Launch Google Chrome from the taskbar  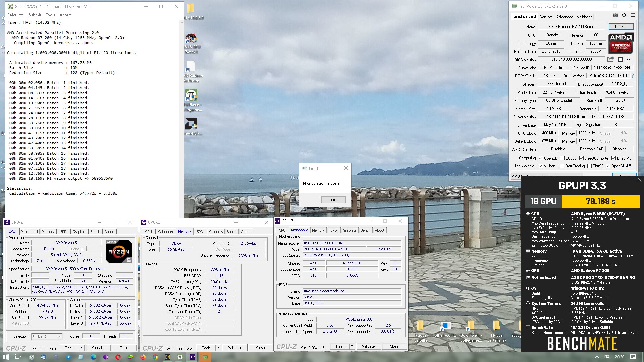(155, 357)
